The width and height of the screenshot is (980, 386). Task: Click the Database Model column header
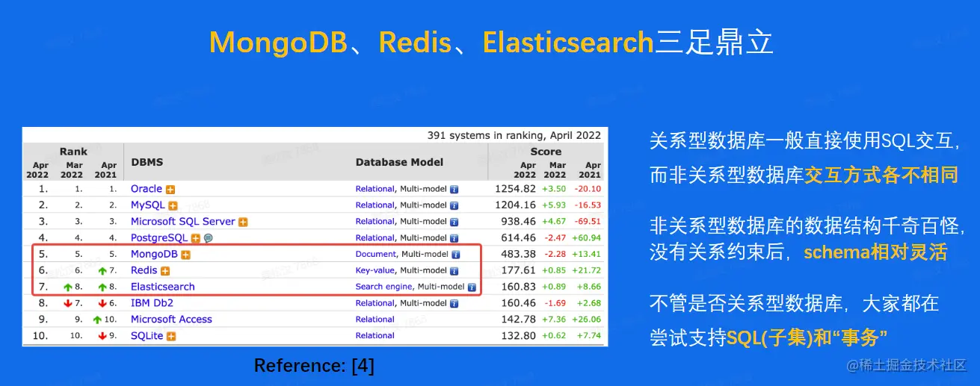[x=399, y=162]
